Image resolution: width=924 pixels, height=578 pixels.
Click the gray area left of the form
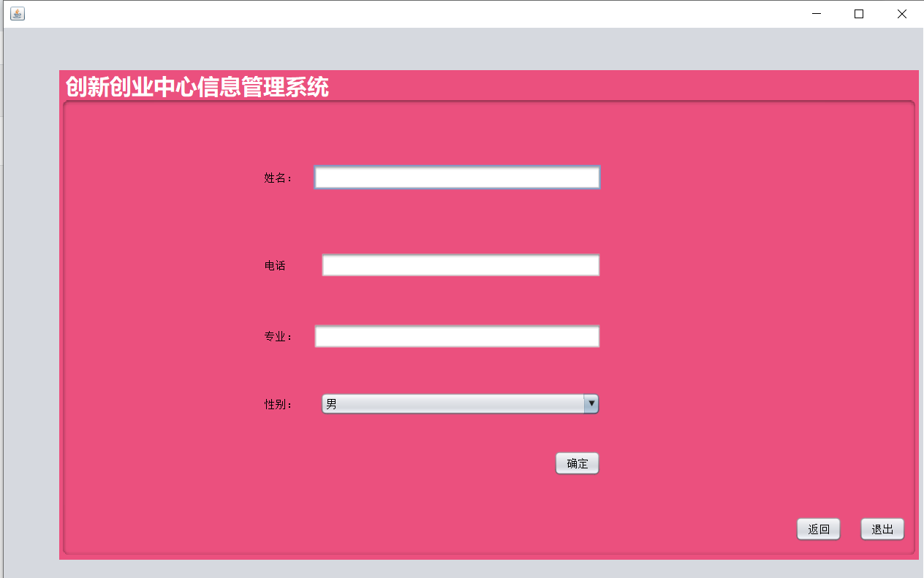click(x=29, y=292)
